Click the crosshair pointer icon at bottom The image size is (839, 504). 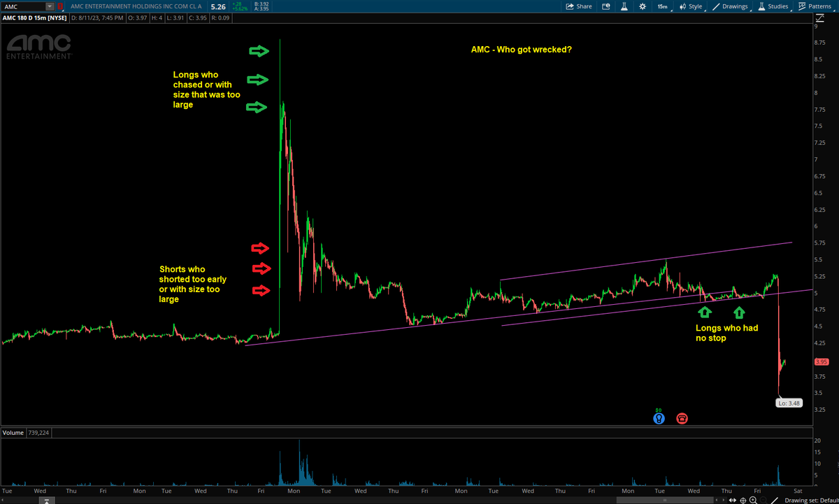tap(742, 500)
